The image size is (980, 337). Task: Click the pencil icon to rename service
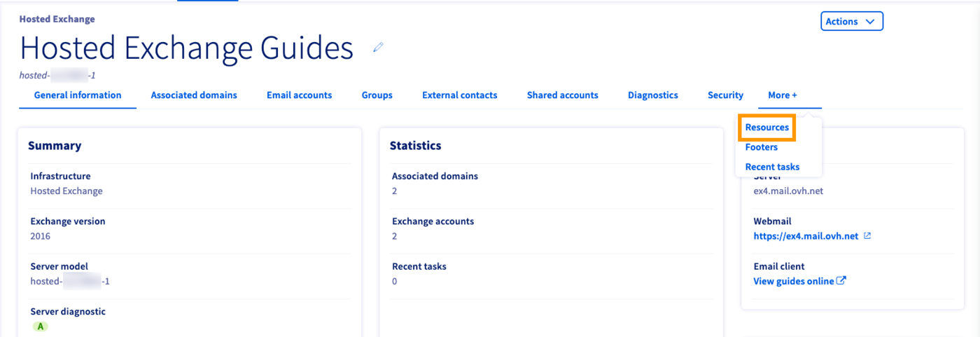click(x=379, y=48)
